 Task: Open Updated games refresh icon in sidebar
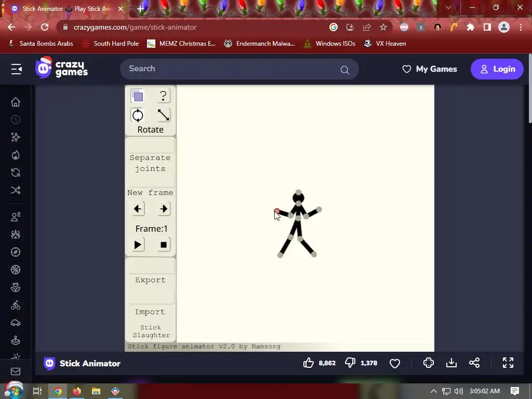tap(16, 172)
